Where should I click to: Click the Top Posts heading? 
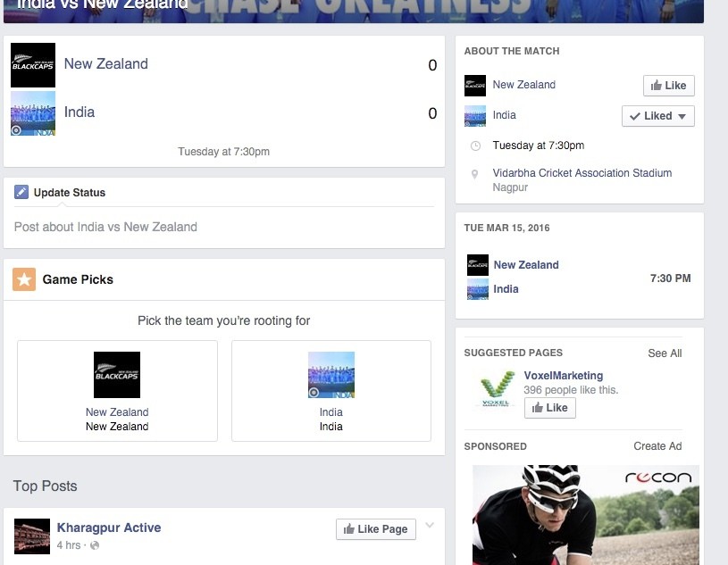click(45, 486)
